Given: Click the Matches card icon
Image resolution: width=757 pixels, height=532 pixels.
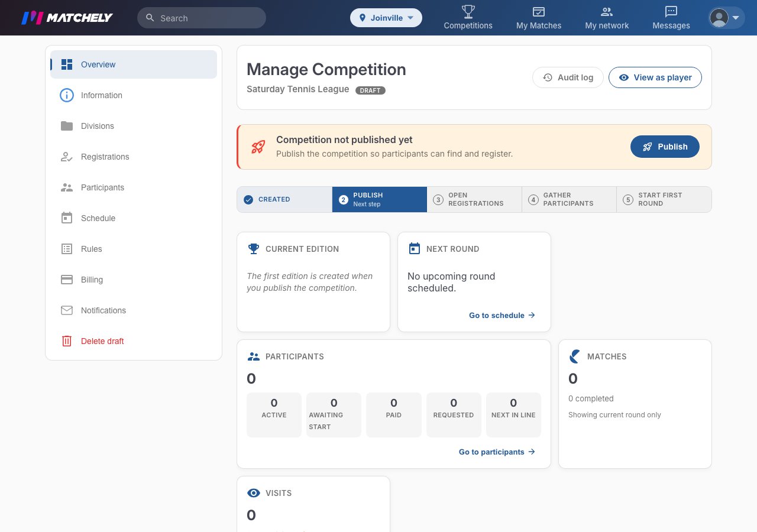Looking at the screenshot, I should coord(575,356).
